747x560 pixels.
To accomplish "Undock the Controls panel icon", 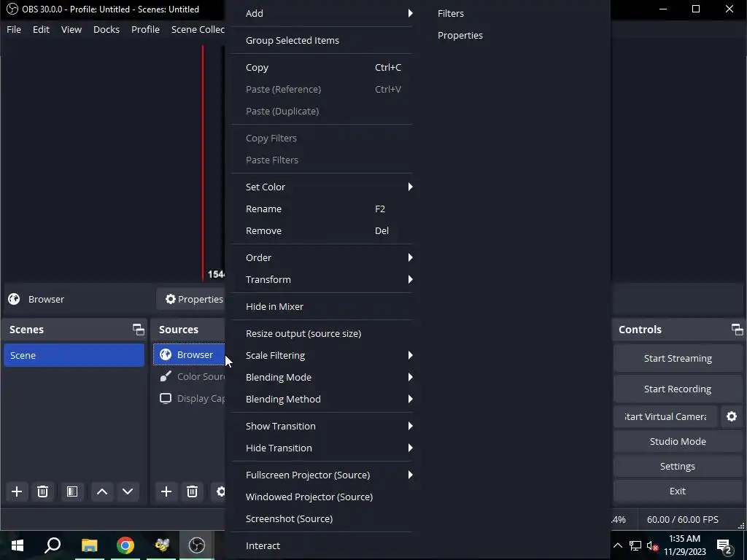I will pyautogui.click(x=737, y=330).
